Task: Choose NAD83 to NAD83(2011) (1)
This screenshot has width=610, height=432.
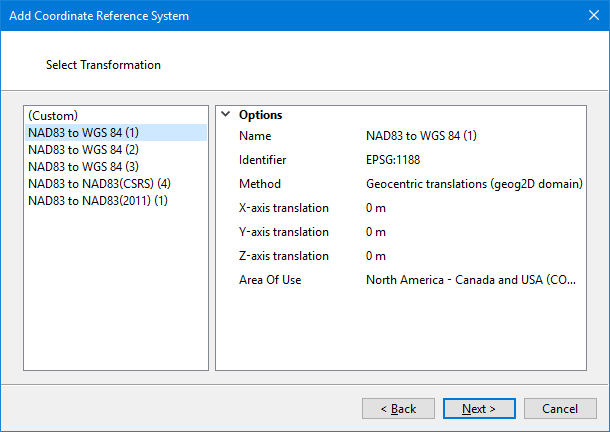Action: [x=97, y=201]
